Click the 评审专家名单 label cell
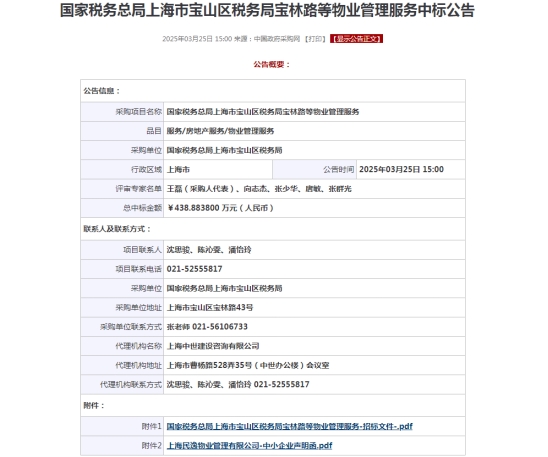Screen dimensions: 548x457 pos(122,189)
